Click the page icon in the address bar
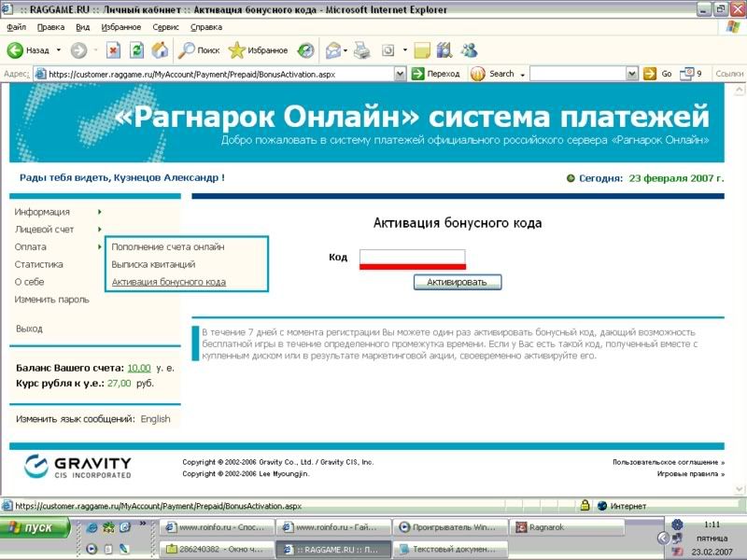Image resolution: width=747 pixels, height=560 pixels. point(41,75)
